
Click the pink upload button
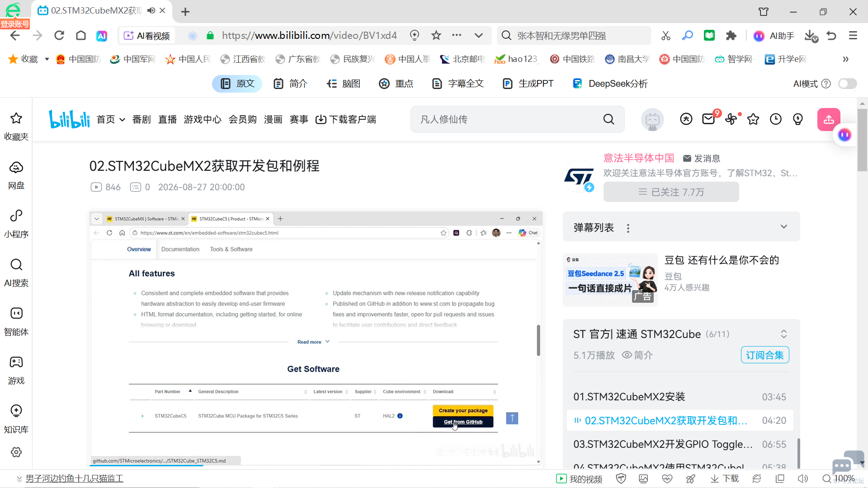click(829, 119)
